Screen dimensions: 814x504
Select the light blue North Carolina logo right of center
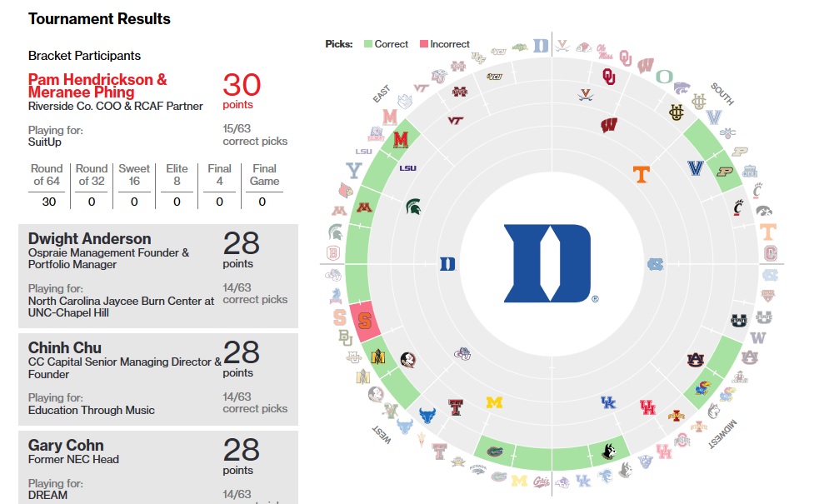point(656,264)
